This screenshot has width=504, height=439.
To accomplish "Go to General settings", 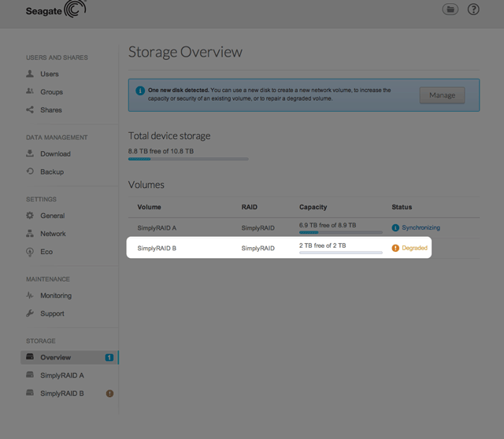I will pos(52,216).
